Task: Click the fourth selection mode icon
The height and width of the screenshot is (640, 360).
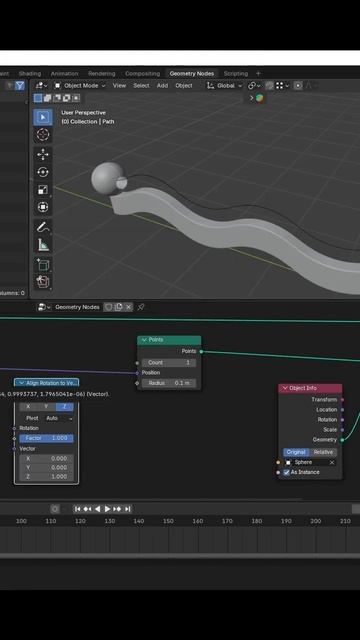Action: pos(66,98)
